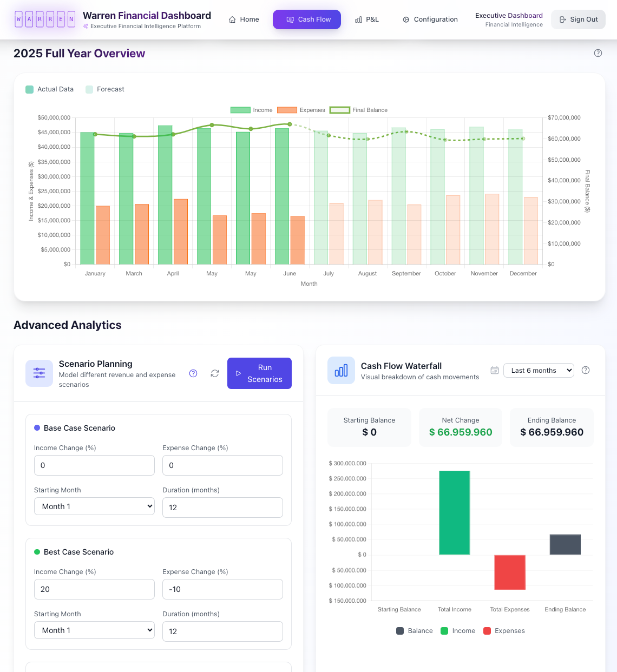Viewport: 617px width, 672px height.
Task: Switch to the Cash Flow tab
Action: click(307, 19)
